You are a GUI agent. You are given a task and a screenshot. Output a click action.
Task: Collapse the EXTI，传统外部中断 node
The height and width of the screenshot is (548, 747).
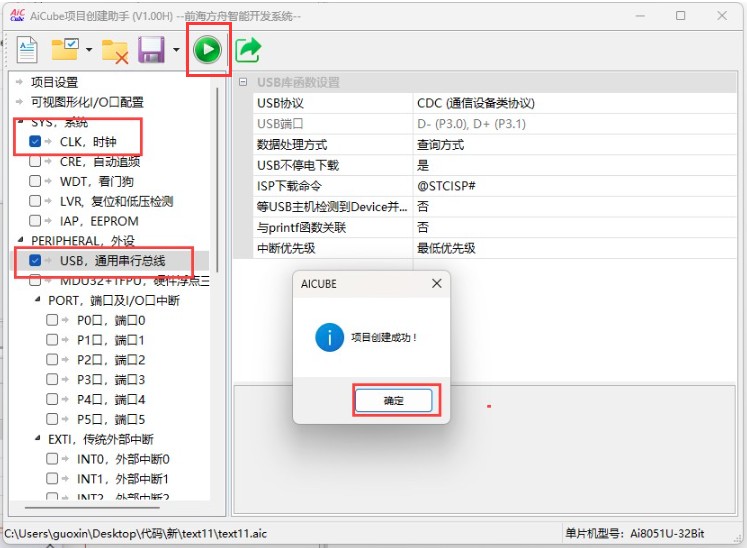38,438
